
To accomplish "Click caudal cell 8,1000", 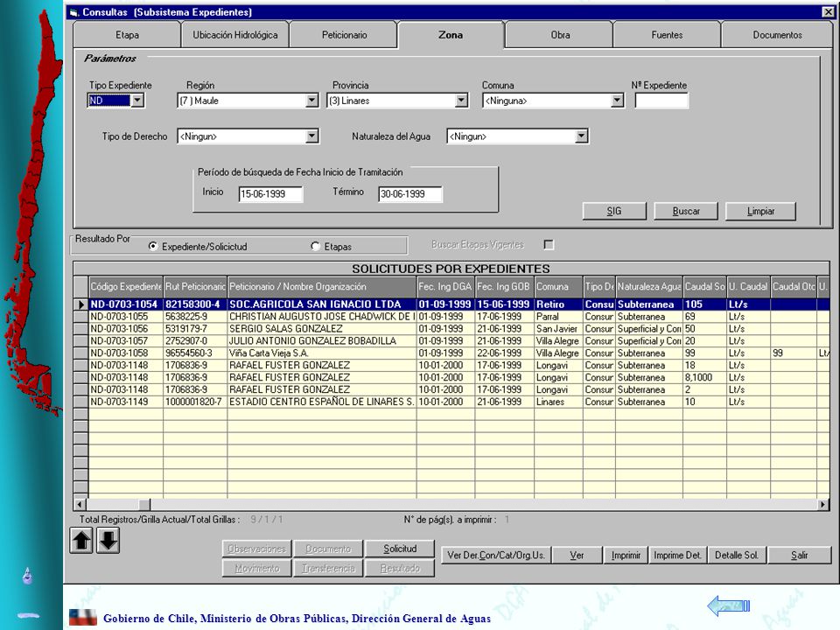I will click(705, 377).
